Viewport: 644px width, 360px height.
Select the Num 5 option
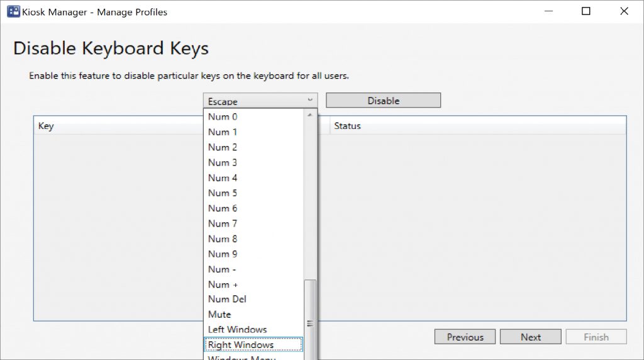[x=223, y=193]
